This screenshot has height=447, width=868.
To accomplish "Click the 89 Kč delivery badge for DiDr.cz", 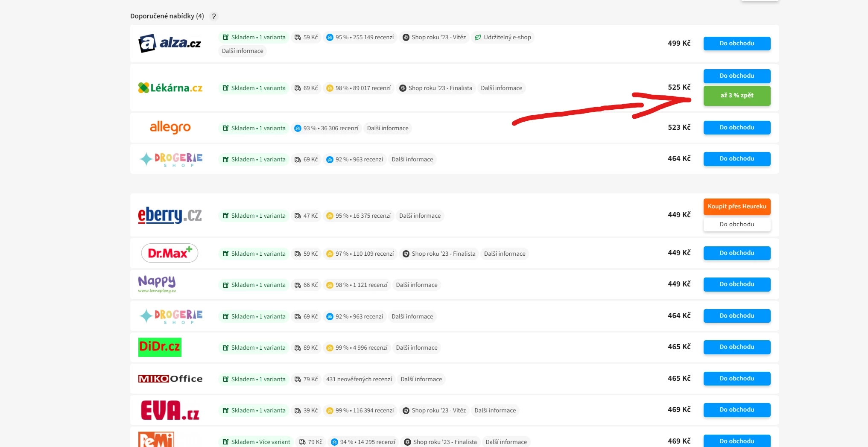I will [x=306, y=348].
